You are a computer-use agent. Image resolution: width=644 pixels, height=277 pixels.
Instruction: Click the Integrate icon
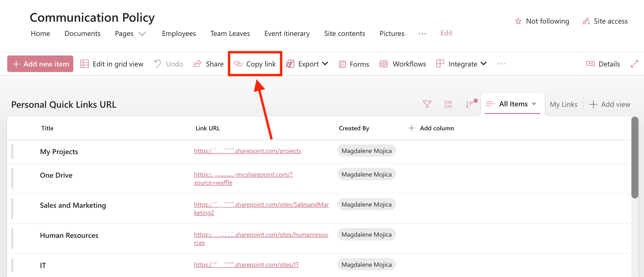click(x=440, y=64)
